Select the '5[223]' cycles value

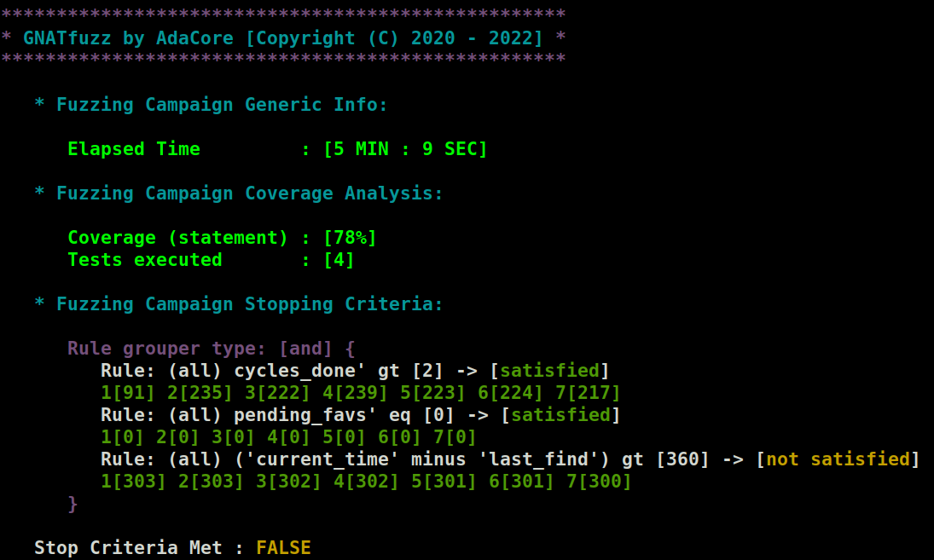click(432, 393)
